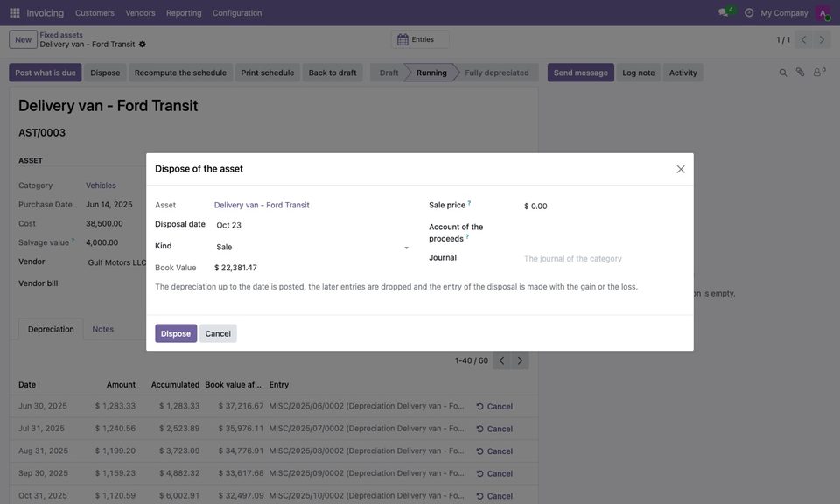Edit the Sale price amount field
This screenshot has height=504, width=840.
[604, 206]
